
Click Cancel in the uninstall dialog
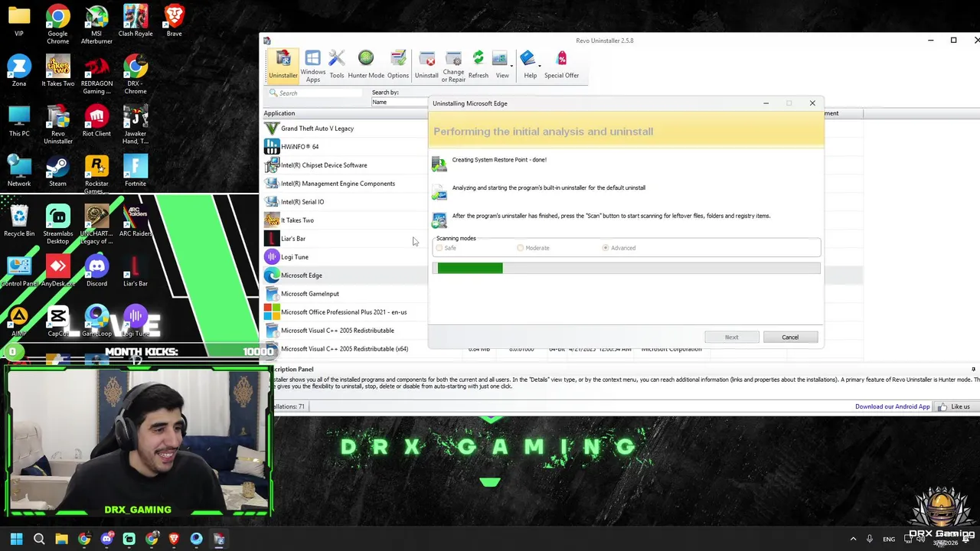[790, 337]
